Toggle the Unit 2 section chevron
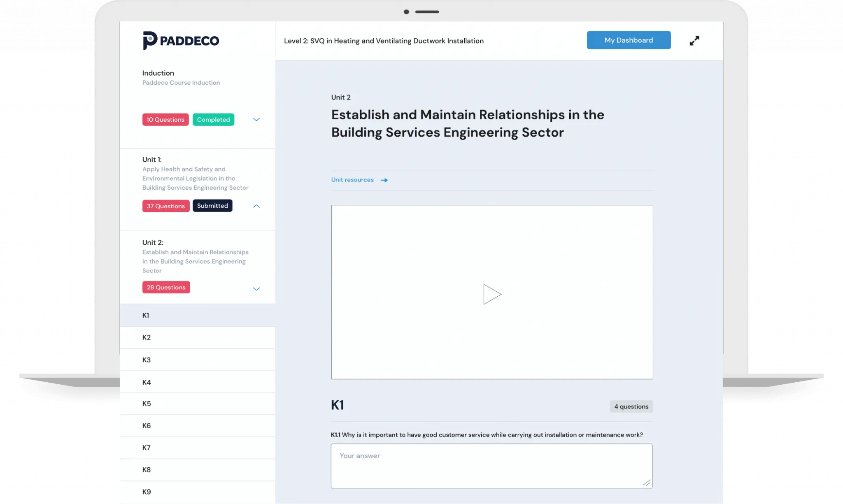Screen dimensions: 843x504 (256, 289)
